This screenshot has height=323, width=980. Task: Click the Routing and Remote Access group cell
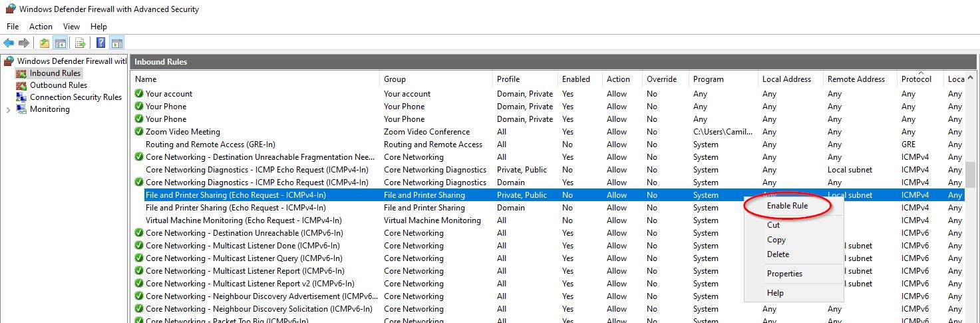click(433, 145)
